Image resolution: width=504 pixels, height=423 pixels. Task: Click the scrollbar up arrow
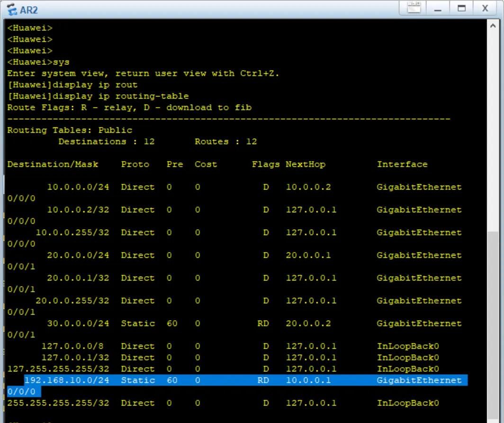tap(495, 27)
